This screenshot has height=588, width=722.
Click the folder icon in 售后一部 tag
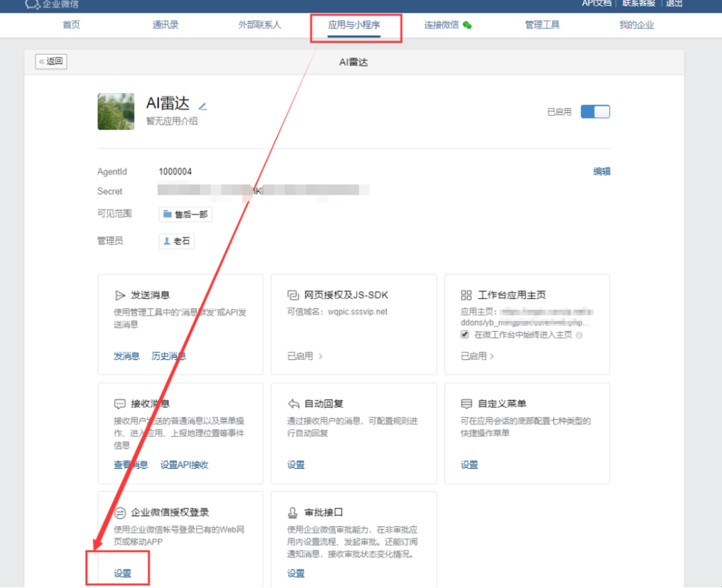pyautogui.click(x=168, y=214)
